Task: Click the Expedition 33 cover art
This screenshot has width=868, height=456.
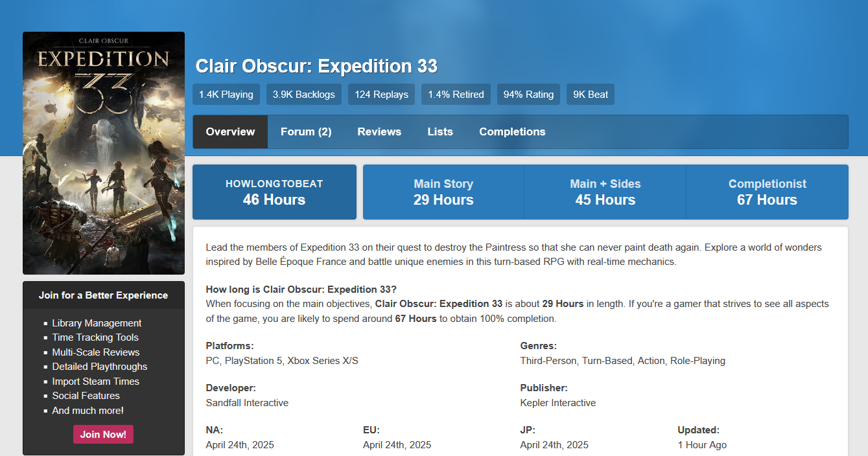Action: point(104,154)
